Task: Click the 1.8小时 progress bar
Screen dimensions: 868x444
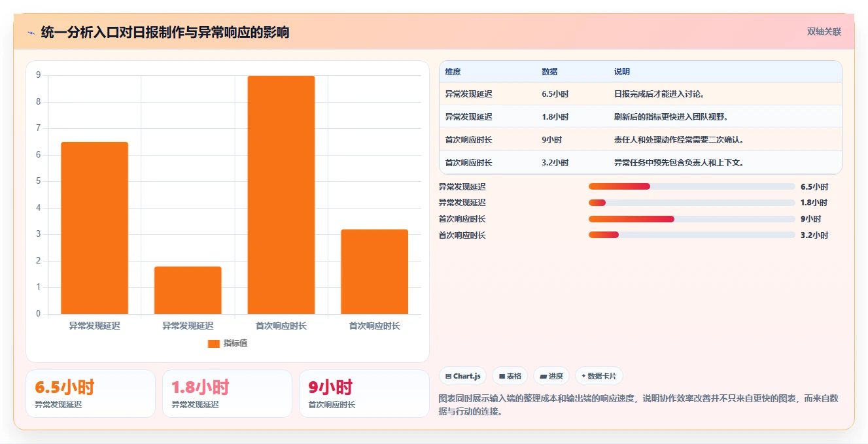Action: click(691, 203)
